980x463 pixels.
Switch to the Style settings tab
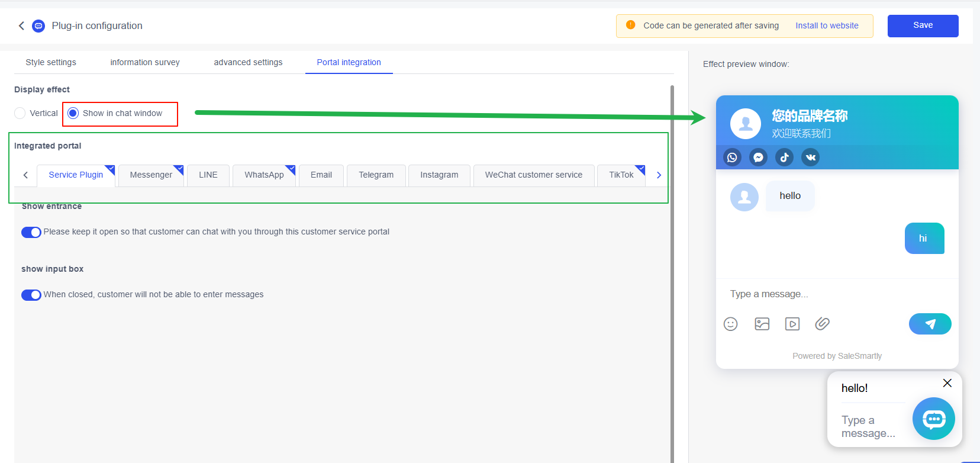(x=51, y=62)
